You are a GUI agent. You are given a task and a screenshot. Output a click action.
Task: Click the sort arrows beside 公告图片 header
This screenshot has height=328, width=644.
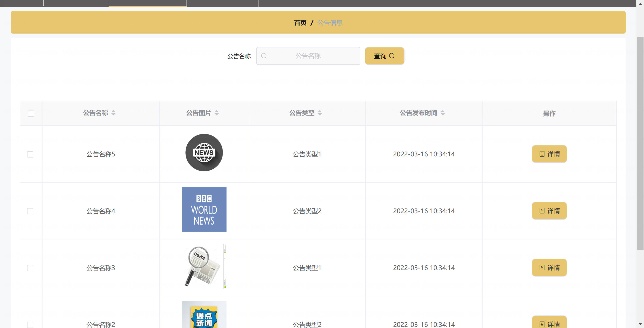[216, 113]
